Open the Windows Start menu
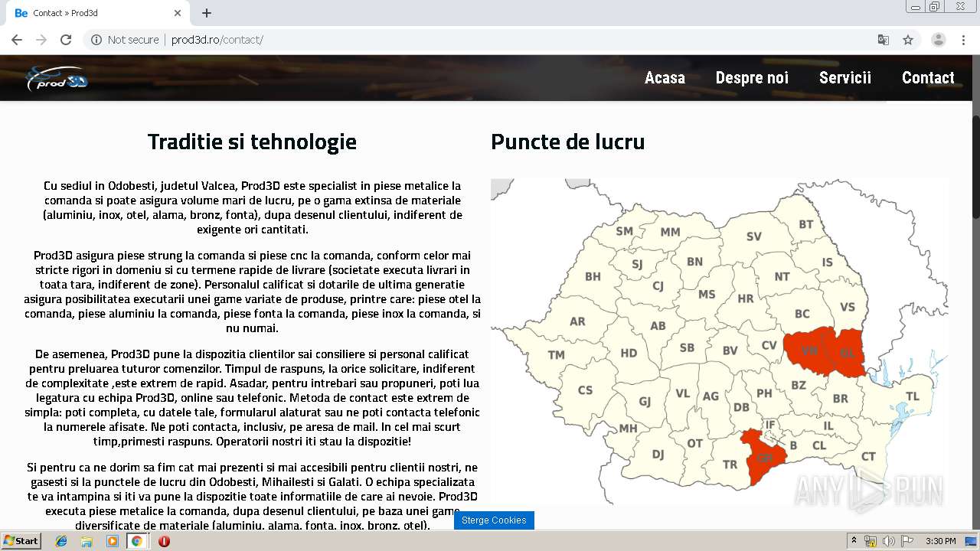980x551 pixels. pos(21,541)
